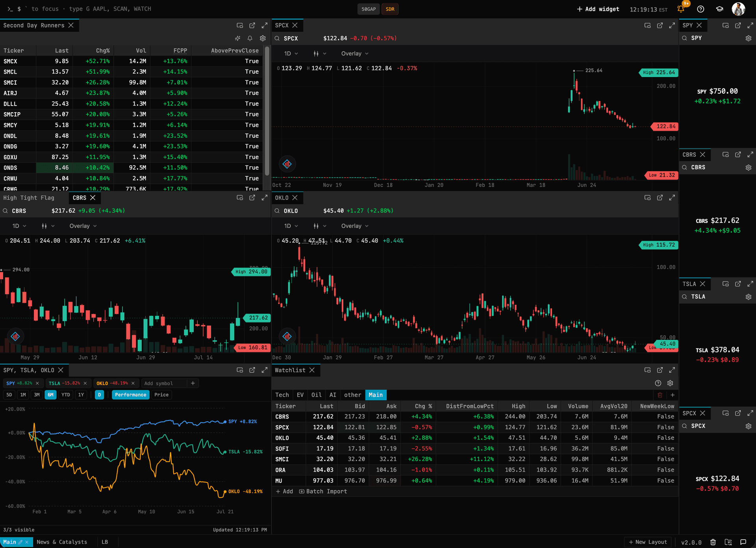Pop out the Second Day Runners widget
Viewport: 756px width, 548px height.
point(252,25)
